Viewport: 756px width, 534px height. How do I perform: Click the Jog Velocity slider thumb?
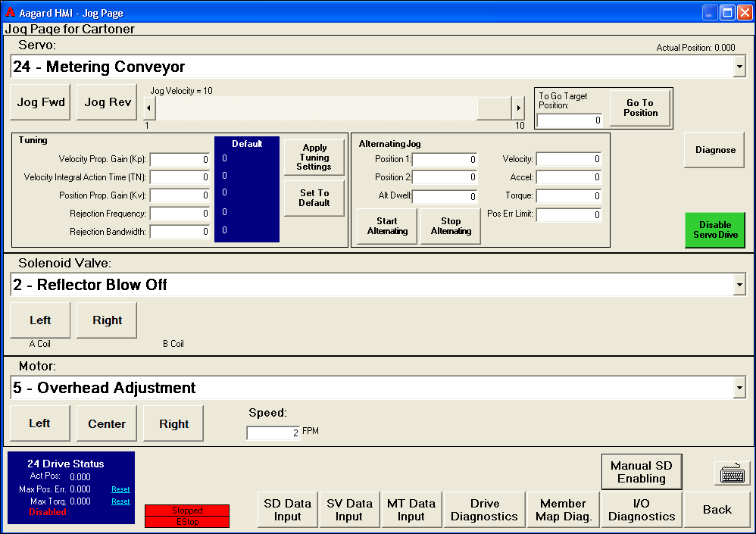pos(494,108)
